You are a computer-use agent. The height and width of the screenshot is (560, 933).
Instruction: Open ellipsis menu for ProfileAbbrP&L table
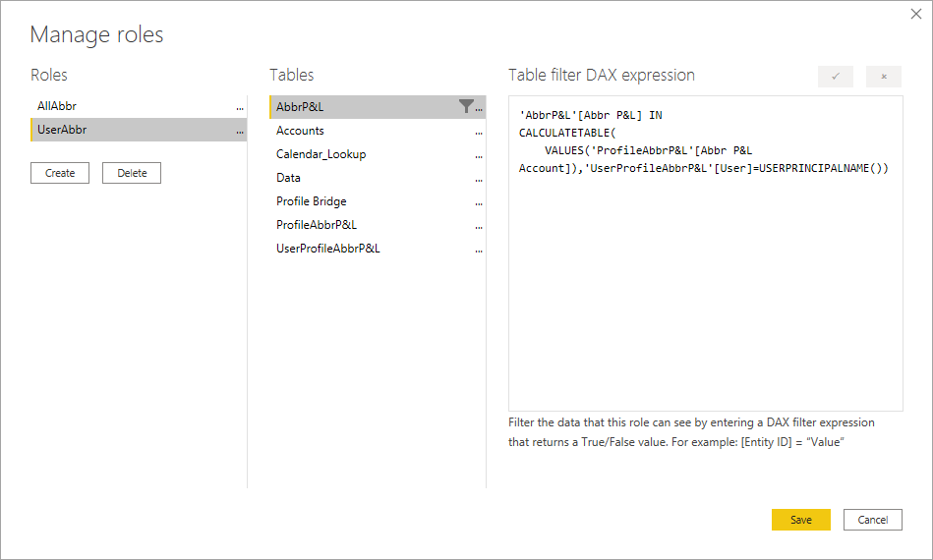479,227
